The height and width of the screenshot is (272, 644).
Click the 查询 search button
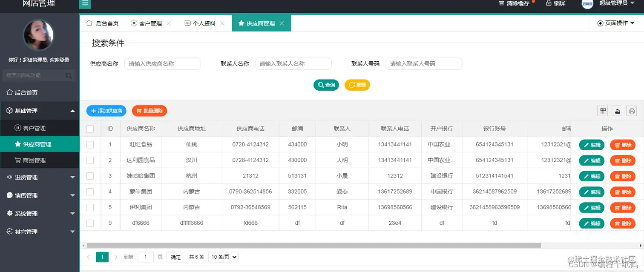click(x=326, y=85)
